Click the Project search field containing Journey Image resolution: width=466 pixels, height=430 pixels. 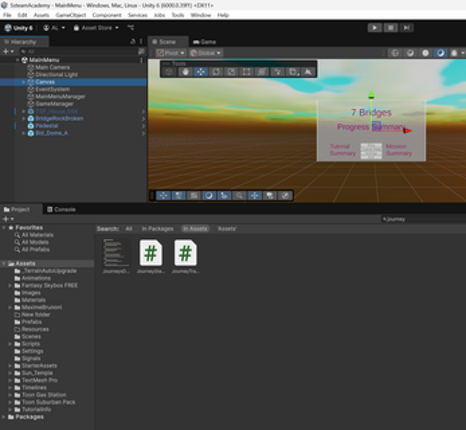[x=423, y=219]
